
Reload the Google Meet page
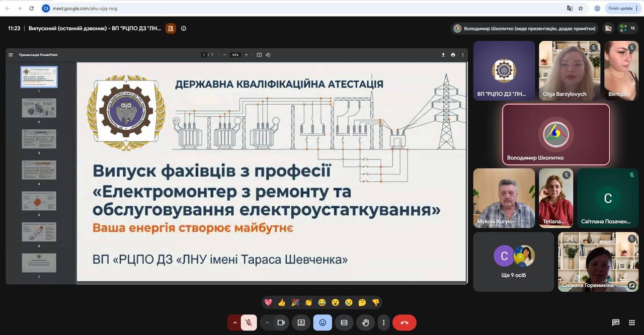[x=32, y=9]
